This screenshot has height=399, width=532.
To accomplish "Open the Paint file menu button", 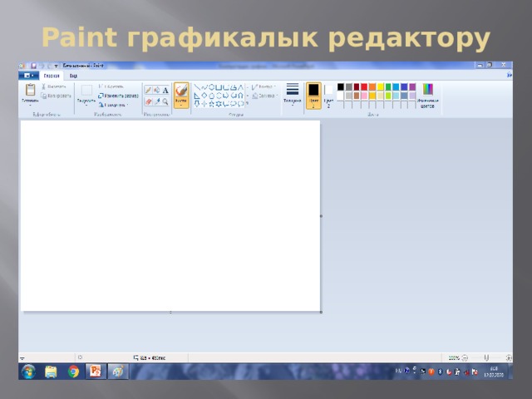I will click(28, 76).
